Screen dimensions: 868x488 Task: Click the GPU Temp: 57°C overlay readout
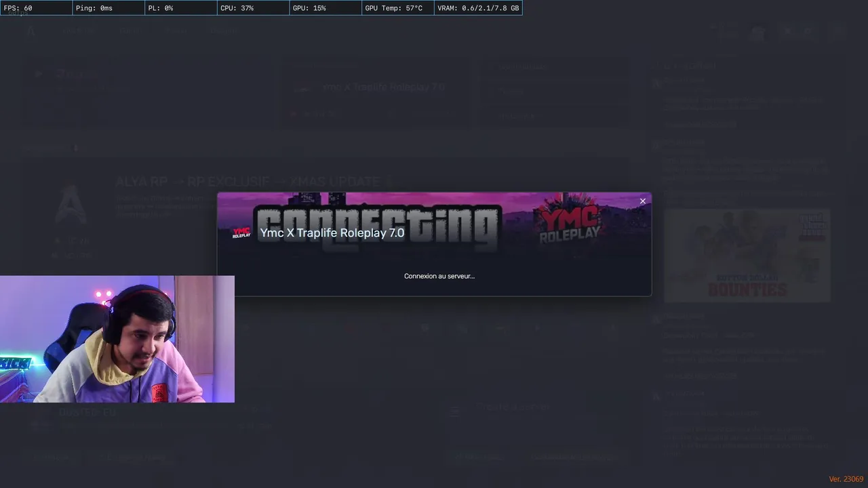pos(398,8)
